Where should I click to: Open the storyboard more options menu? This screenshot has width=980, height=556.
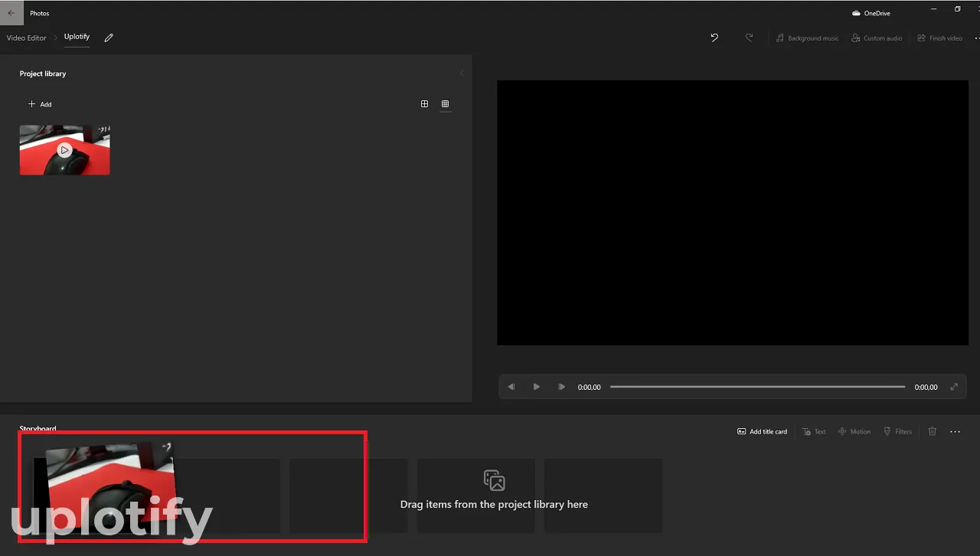tap(955, 431)
